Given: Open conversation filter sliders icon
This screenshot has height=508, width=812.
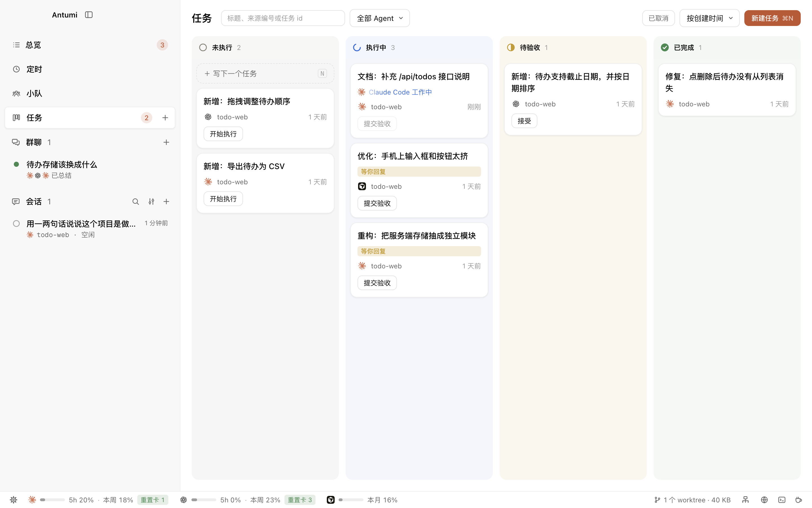Looking at the screenshot, I should [x=151, y=201].
